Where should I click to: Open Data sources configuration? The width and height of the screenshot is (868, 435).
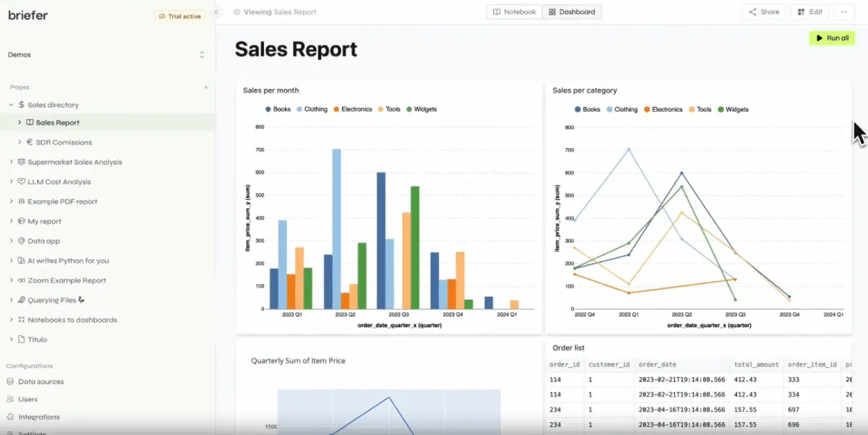(x=41, y=382)
